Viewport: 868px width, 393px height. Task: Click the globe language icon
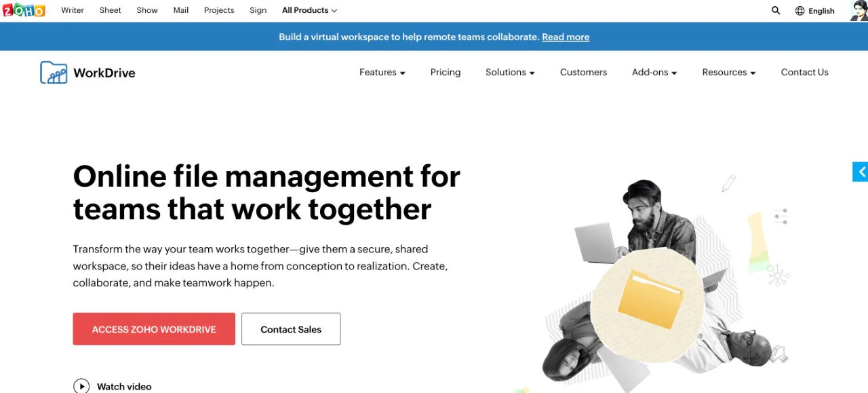click(800, 11)
